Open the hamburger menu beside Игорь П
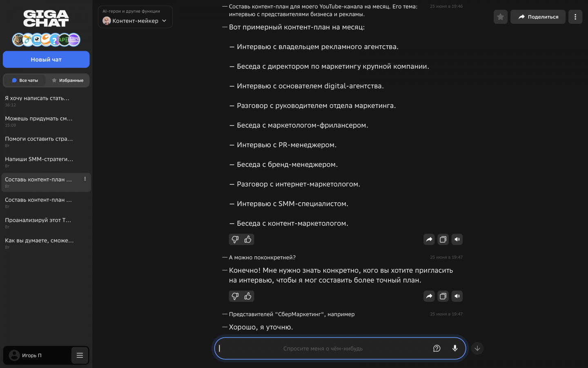 [80, 355]
